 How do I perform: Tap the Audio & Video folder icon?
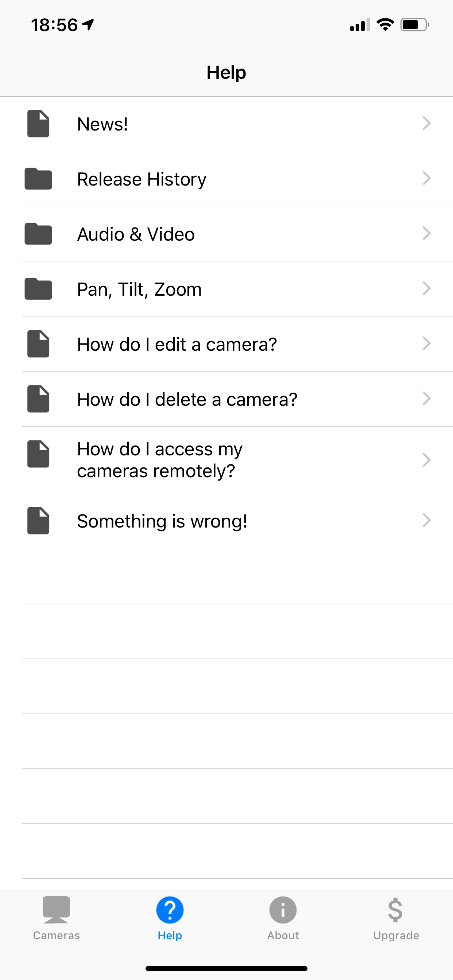coord(38,234)
